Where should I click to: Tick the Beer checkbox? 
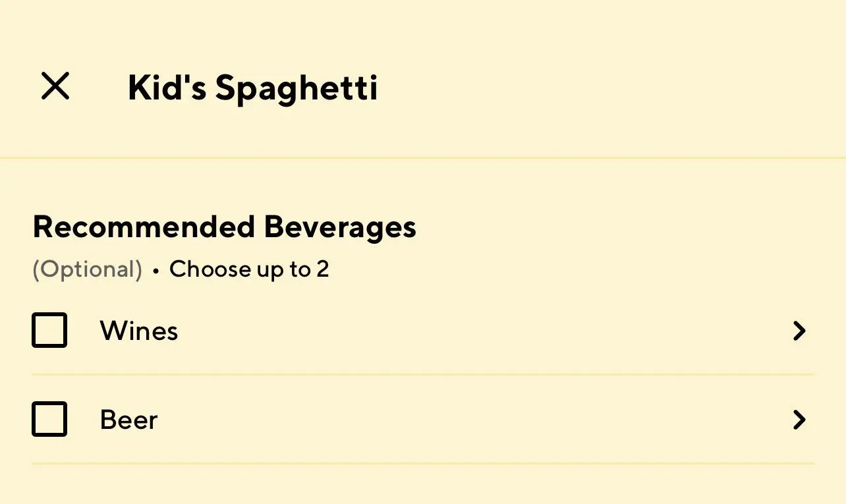(x=49, y=419)
